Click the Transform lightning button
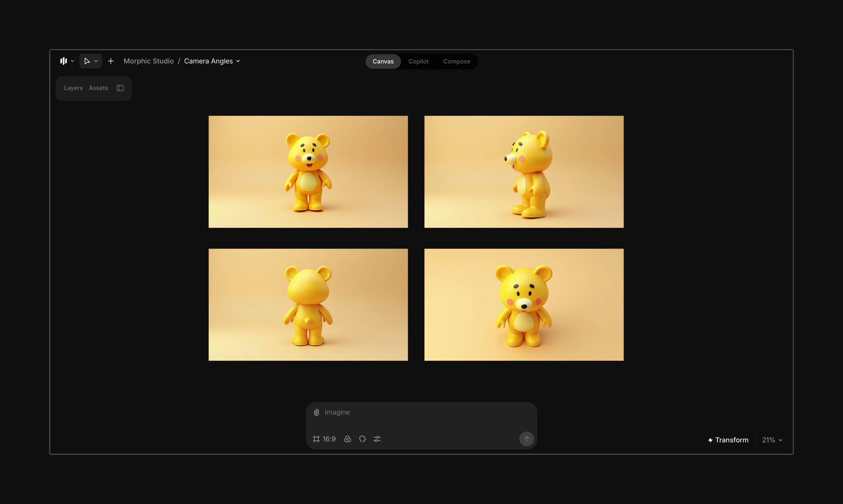The image size is (843, 504). [x=728, y=440]
